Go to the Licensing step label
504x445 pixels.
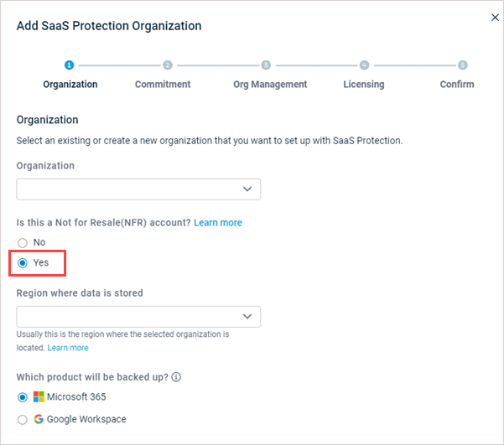click(364, 84)
